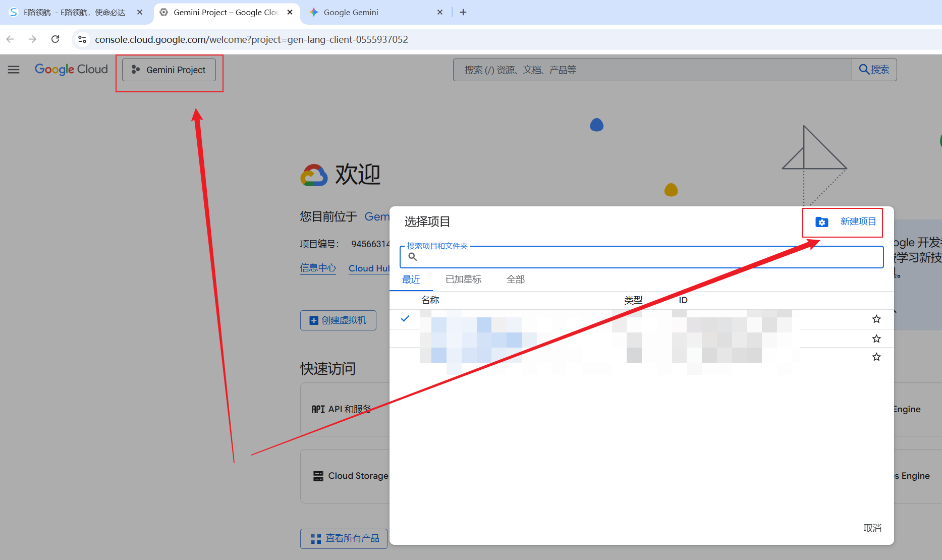The height and width of the screenshot is (560, 942).
Task: Switch to the 全部 tab
Action: 515,279
